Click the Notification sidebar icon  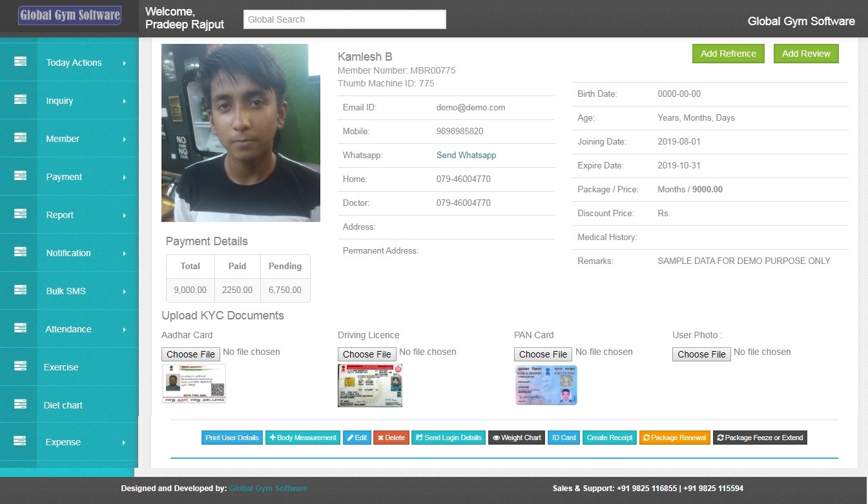tap(19, 252)
